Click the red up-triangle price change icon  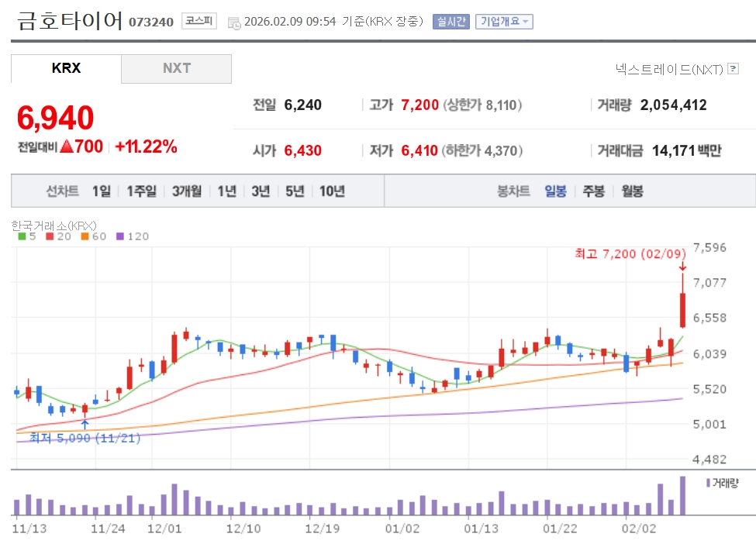click(x=66, y=146)
